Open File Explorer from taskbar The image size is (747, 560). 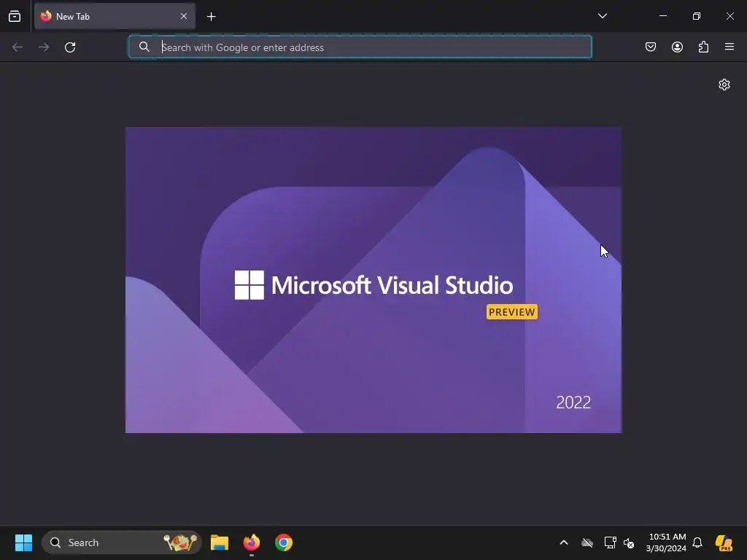[x=220, y=542]
